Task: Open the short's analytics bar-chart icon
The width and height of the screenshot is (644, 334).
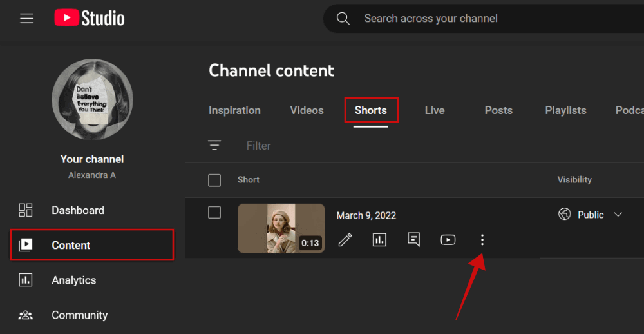Action: coord(379,239)
